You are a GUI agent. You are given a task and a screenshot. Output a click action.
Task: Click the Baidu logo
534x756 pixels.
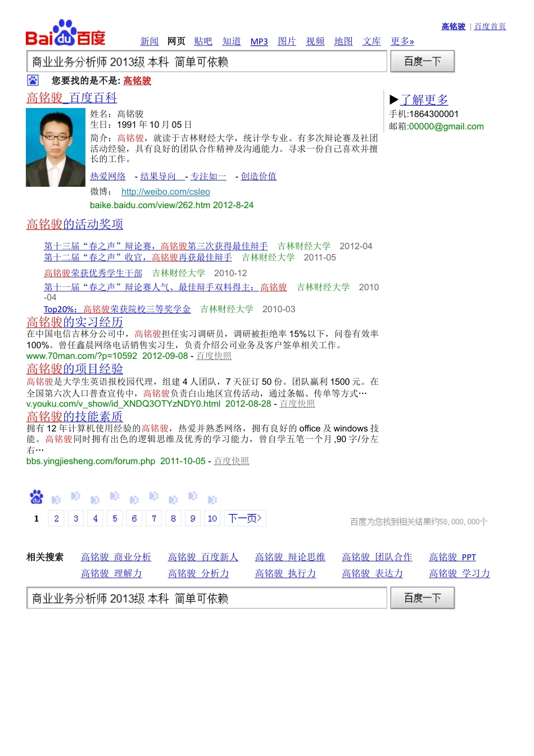(66, 33)
